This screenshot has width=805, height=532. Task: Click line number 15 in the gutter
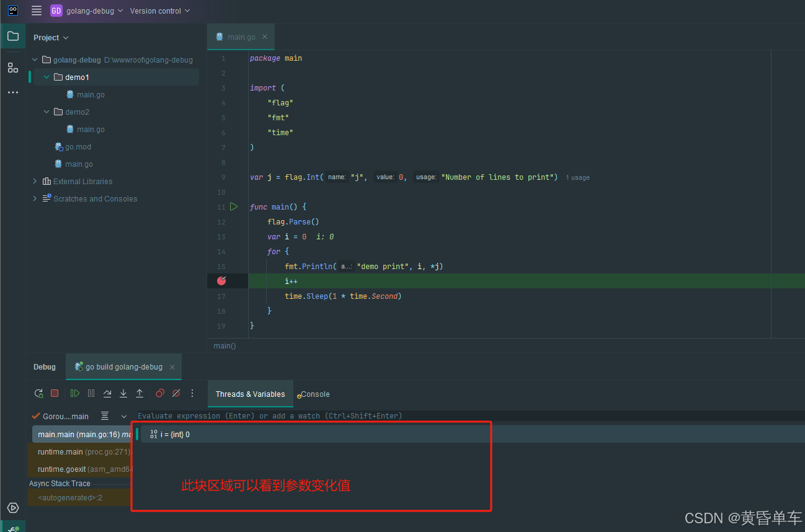pos(222,266)
